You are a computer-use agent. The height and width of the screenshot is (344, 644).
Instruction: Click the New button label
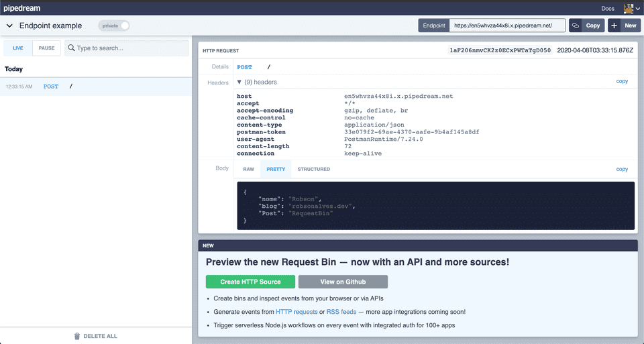coord(631,25)
